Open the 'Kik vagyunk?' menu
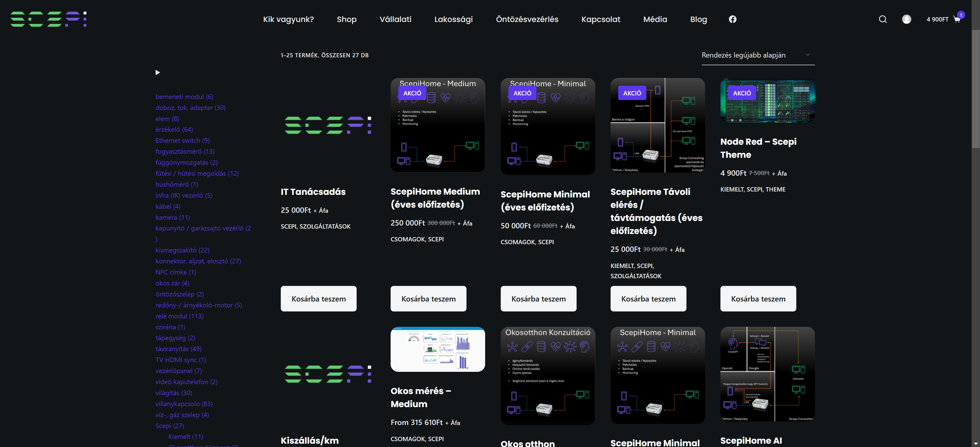Viewport: 980px width, 447px height. tap(288, 19)
